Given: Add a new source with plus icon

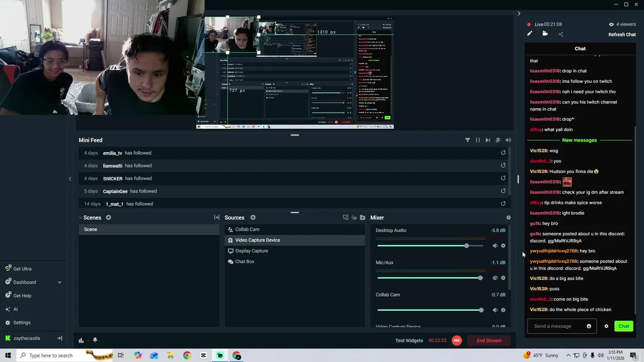Looking at the screenshot, I should pos(253,218).
